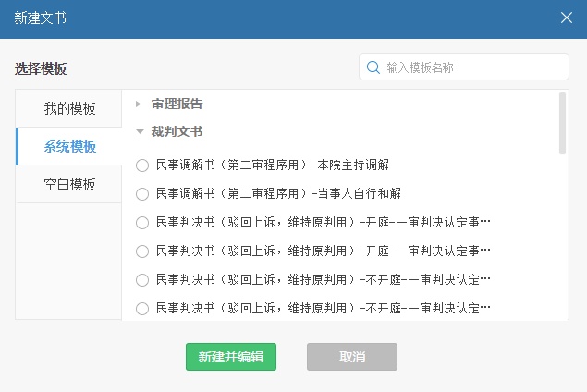Expand the 审理报告 category
The height and width of the screenshot is (392, 587).
(139, 104)
